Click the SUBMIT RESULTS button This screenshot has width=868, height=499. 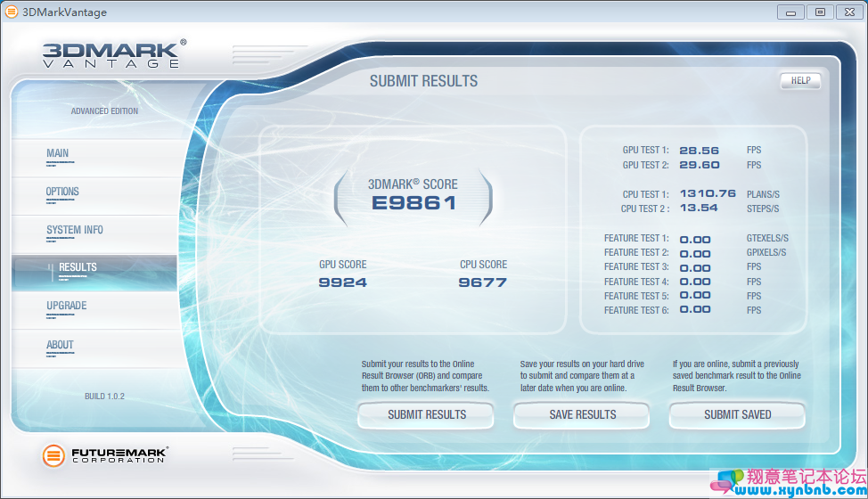[x=426, y=415]
